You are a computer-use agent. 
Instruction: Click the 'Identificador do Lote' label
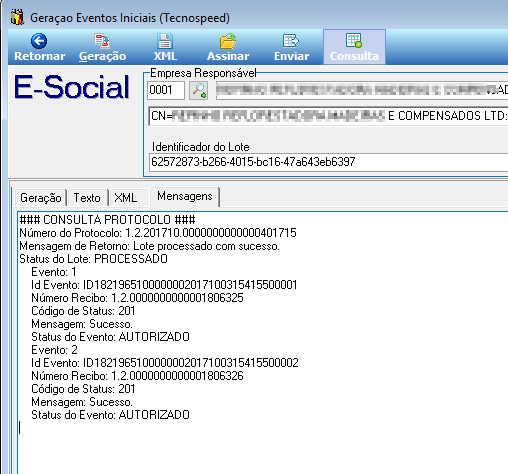click(x=201, y=147)
